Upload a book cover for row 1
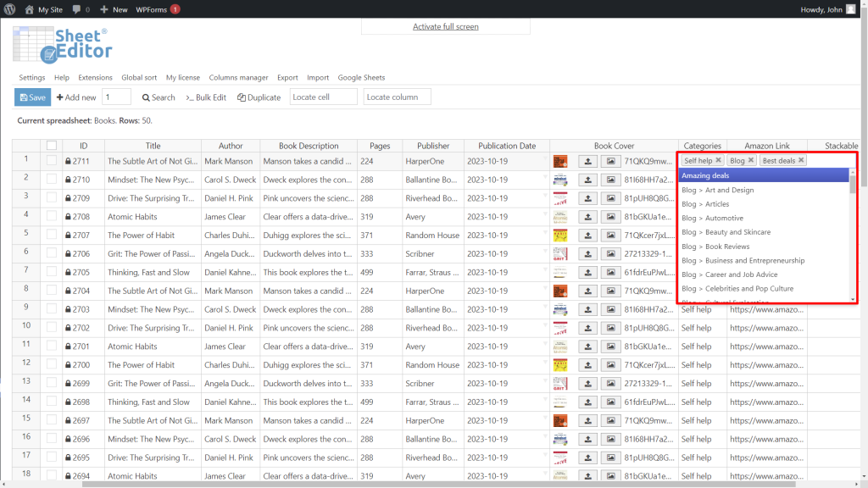868x488 pixels. [588, 161]
